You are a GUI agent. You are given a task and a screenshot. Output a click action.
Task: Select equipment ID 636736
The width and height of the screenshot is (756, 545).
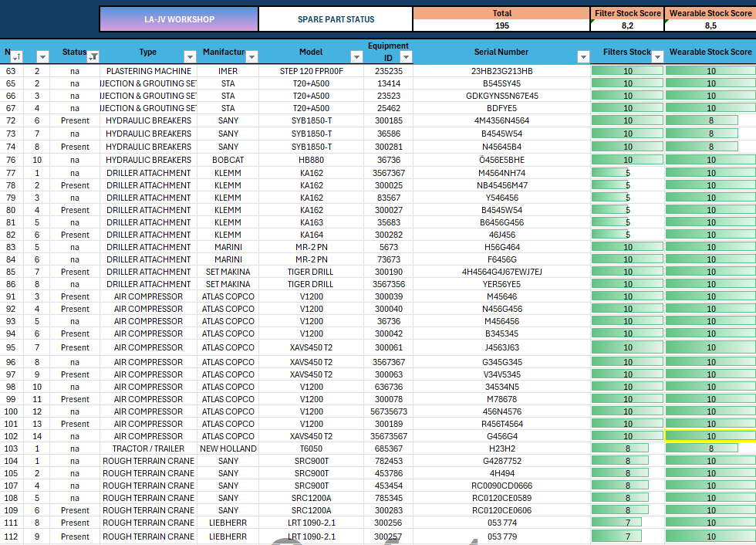coord(389,387)
